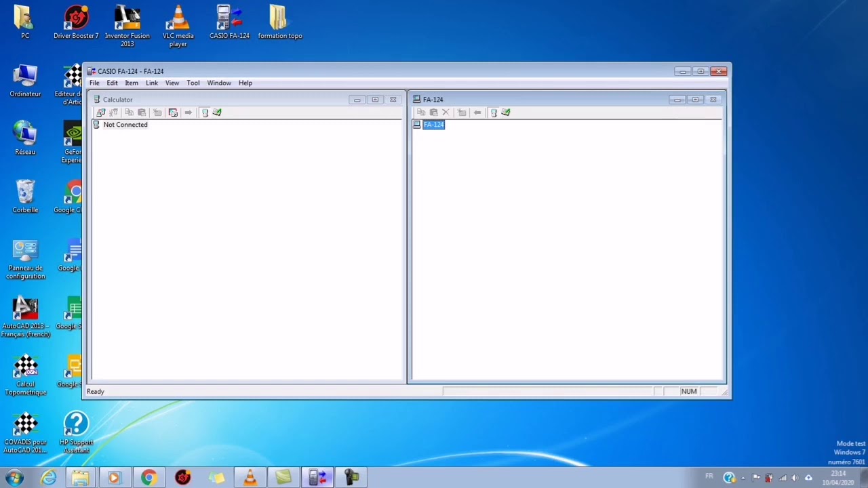Image resolution: width=868 pixels, height=488 pixels.
Task: Open the Window menu
Action: coord(219,83)
